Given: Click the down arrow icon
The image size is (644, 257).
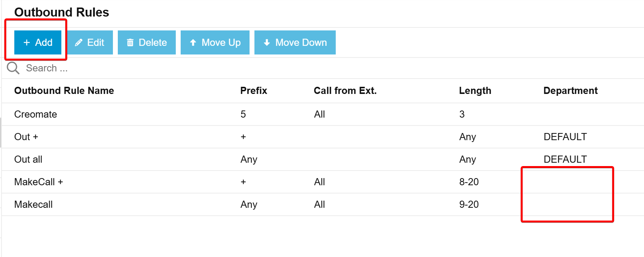Looking at the screenshot, I should click(x=267, y=42).
